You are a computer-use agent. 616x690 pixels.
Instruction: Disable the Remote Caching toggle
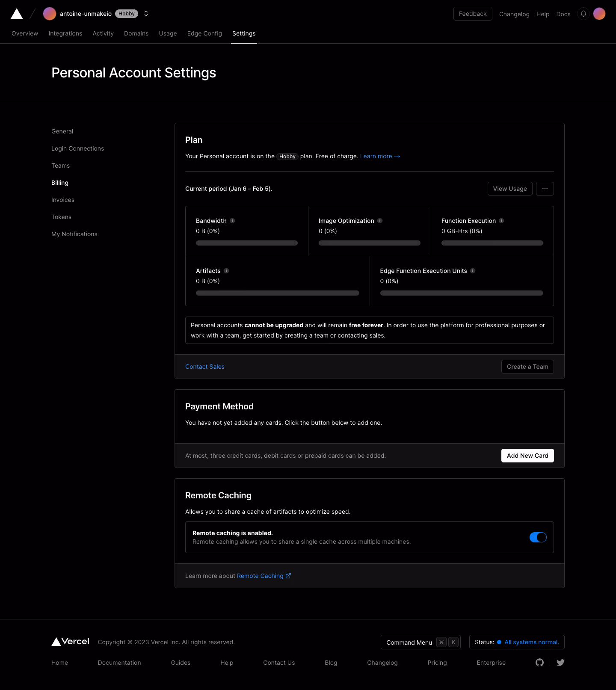(538, 537)
